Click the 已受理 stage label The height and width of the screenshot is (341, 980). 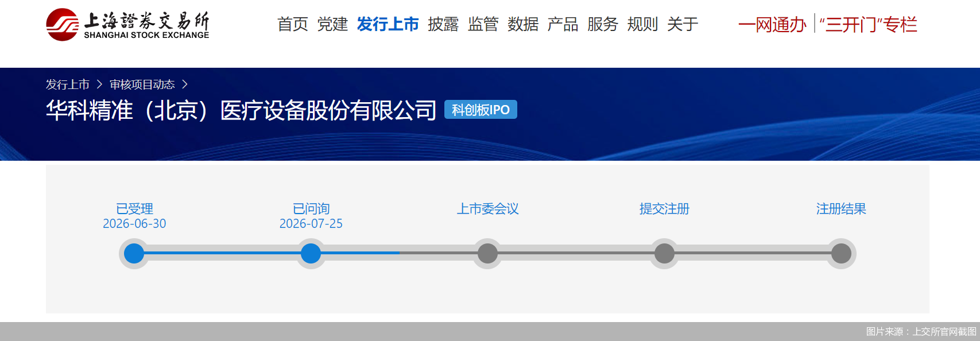[x=134, y=208]
